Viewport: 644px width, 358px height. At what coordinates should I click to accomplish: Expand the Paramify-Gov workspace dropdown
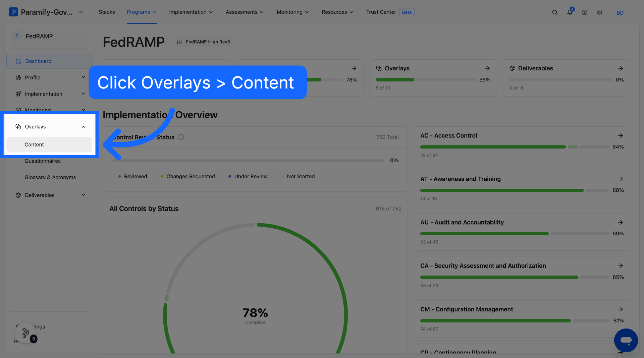(x=81, y=12)
